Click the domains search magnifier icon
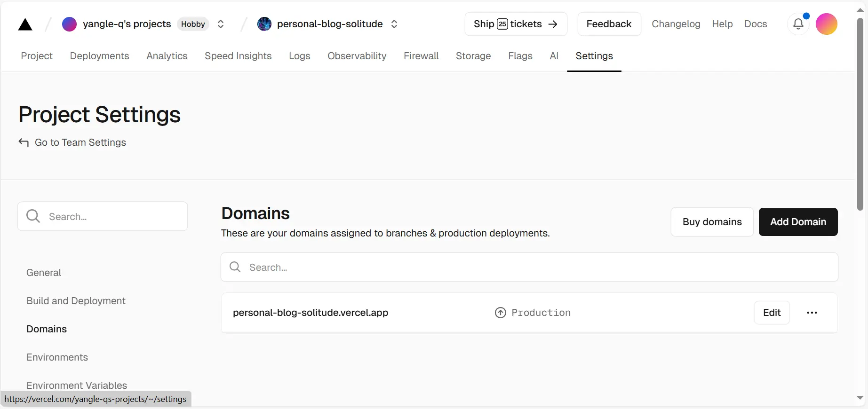The height and width of the screenshot is (409, 868). 235,267
